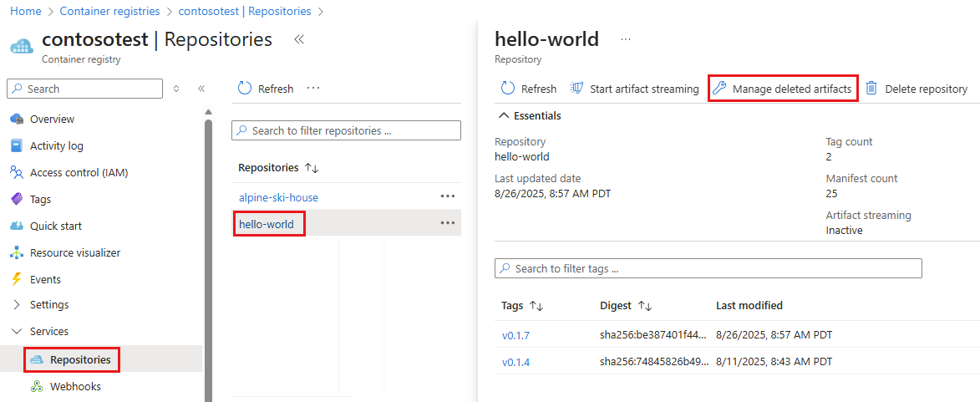
Task: Open the ellipsis menu for alpine-ski-house
Action: 448,196
